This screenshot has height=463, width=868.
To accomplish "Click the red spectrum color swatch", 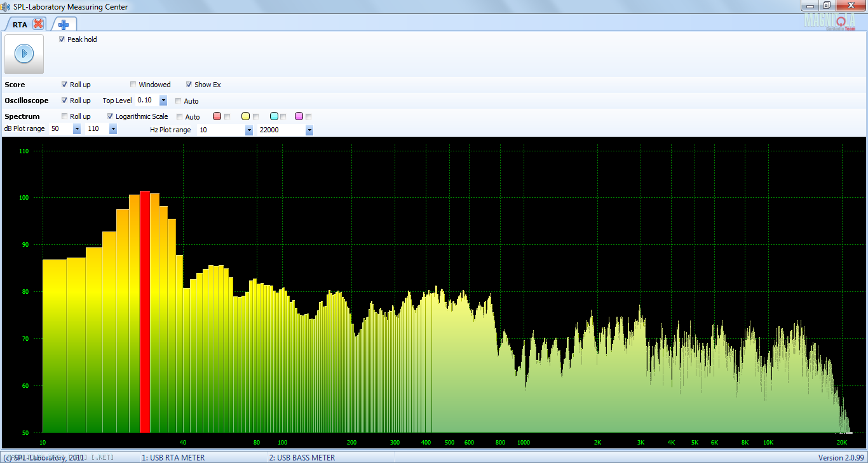I will [x=217, y=116].
